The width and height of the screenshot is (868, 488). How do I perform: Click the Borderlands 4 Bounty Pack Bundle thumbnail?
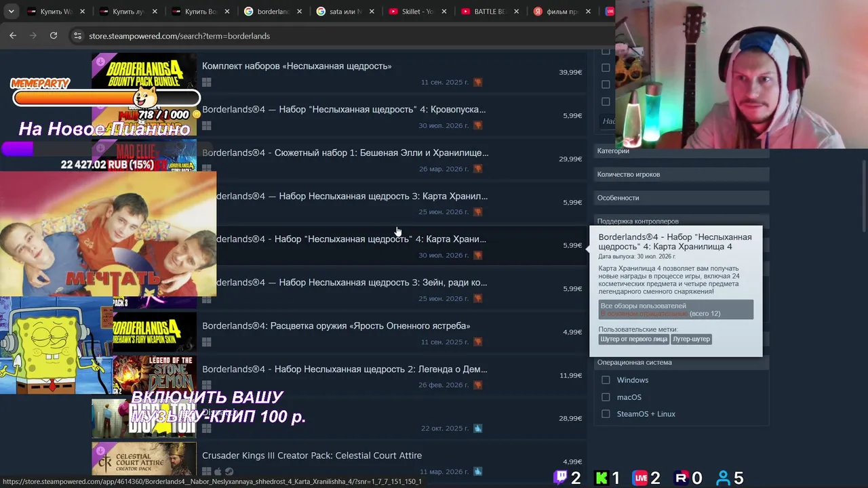[144, 71]
